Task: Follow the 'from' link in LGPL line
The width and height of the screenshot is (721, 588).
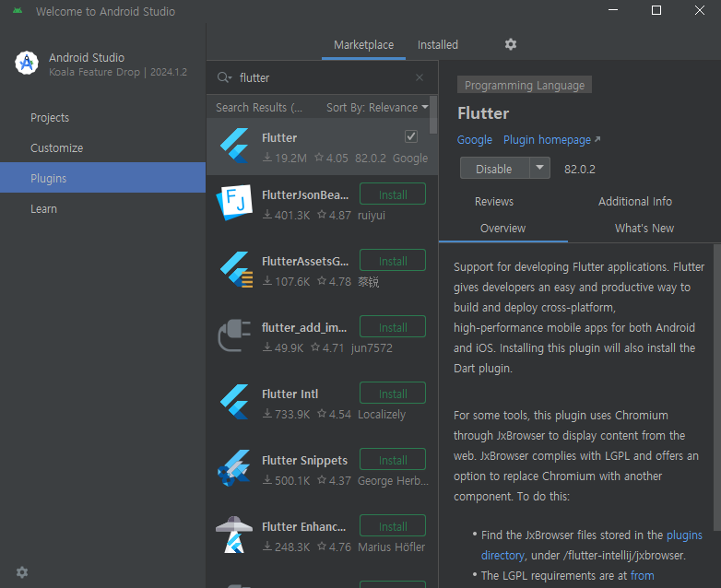Action: click(x=642, y=576)
